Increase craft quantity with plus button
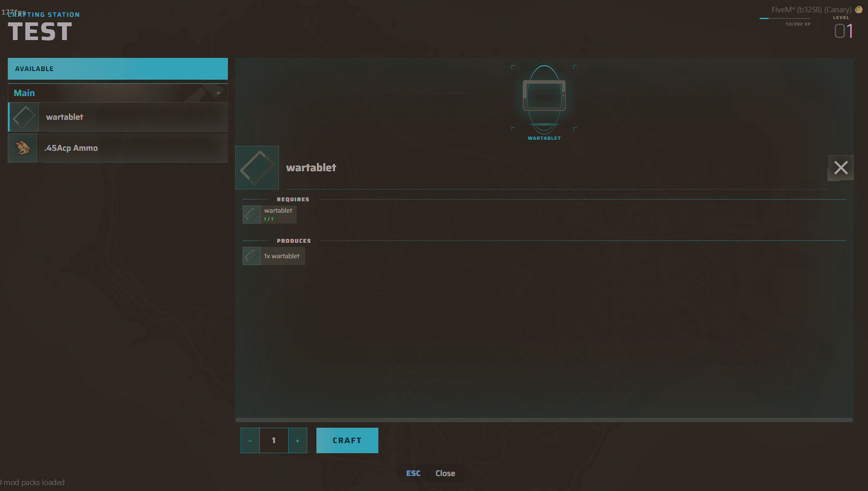This screenshot has width=868, height=491. [298, 440]
